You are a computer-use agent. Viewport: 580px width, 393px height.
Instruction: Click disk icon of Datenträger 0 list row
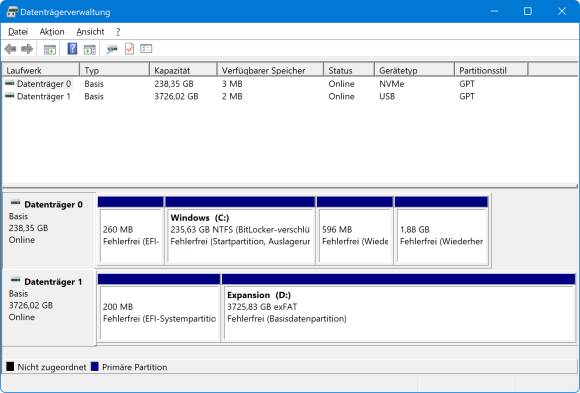click(10, 84)
